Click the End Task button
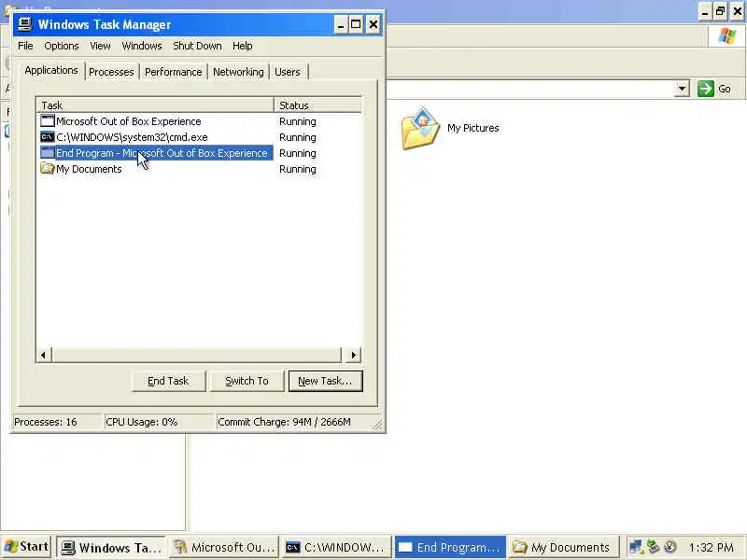 pyautogui.click(x=168, y=381)
